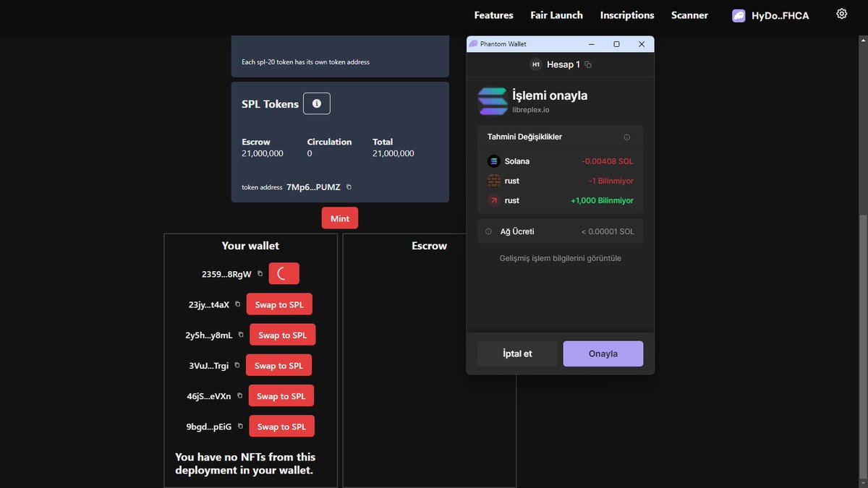
Task: Click the < 0.00001 SOL fee value
Action: (x=608, y=231)
